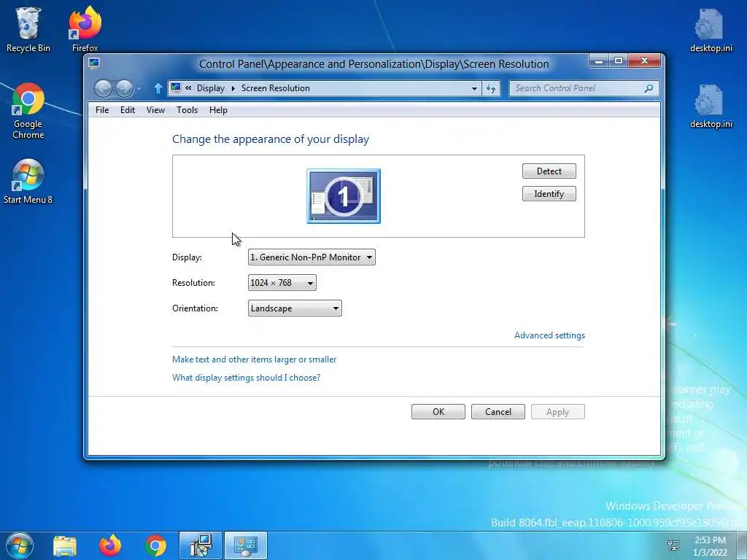Click the Detect button
The width and height of the screenshot is (747, 560).
pos(549,171)
